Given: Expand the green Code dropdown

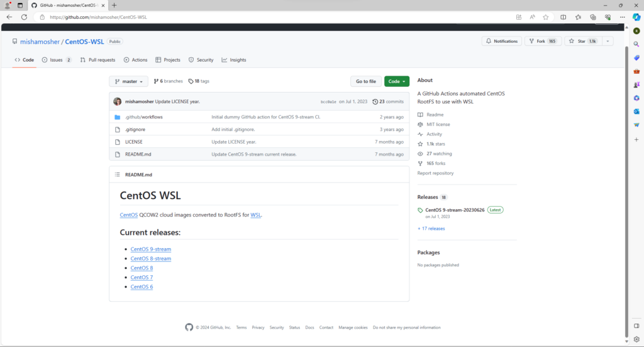Looking at the screenshot, I should coord(397,81).
